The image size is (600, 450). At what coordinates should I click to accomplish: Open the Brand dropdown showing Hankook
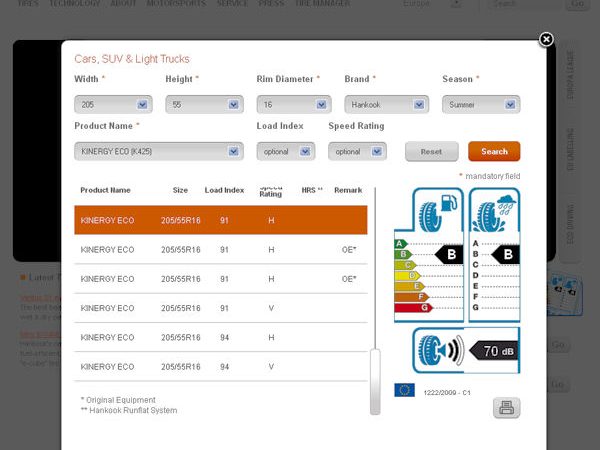[386, 104]
